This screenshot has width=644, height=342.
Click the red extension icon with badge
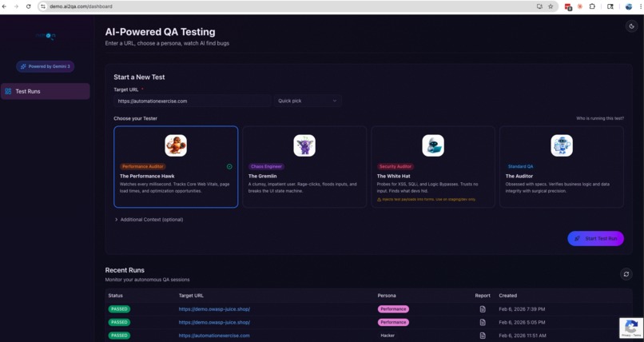point(568,6)
